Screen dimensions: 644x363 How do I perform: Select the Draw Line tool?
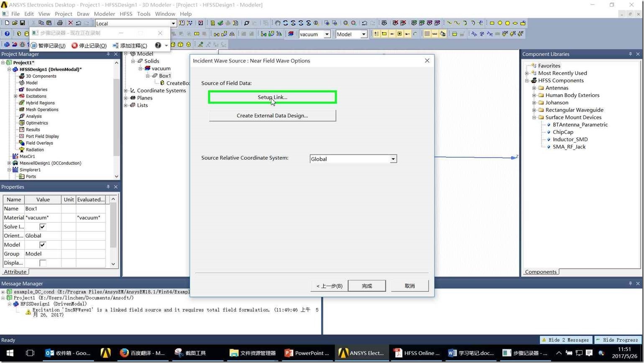tap(449, 23)
